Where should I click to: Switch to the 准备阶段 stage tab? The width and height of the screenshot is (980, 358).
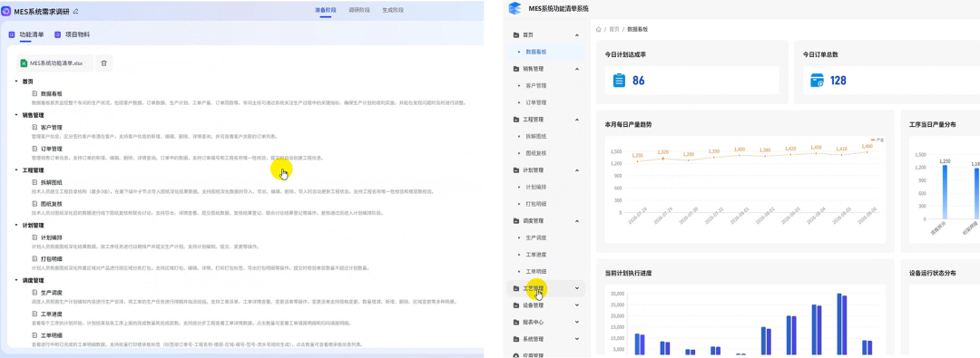click(325, 11)
